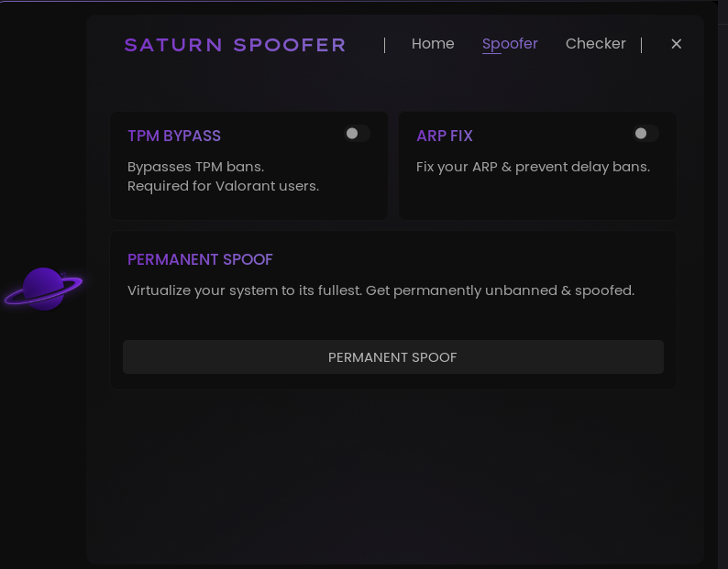Switch to the Checker tab

596,44
